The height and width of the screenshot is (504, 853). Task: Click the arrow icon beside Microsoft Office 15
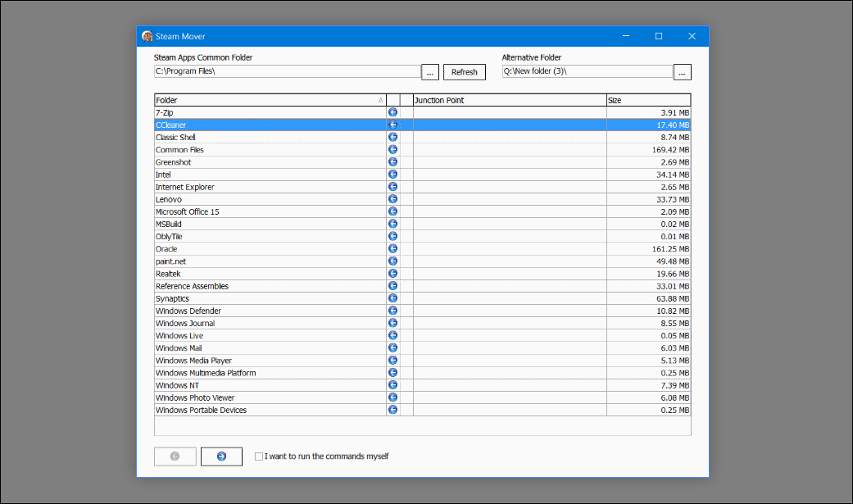coord(392,211)
